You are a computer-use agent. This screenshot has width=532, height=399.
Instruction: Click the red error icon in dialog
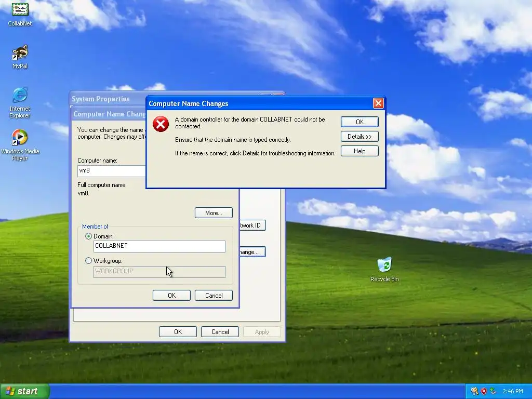click(161, 124)
